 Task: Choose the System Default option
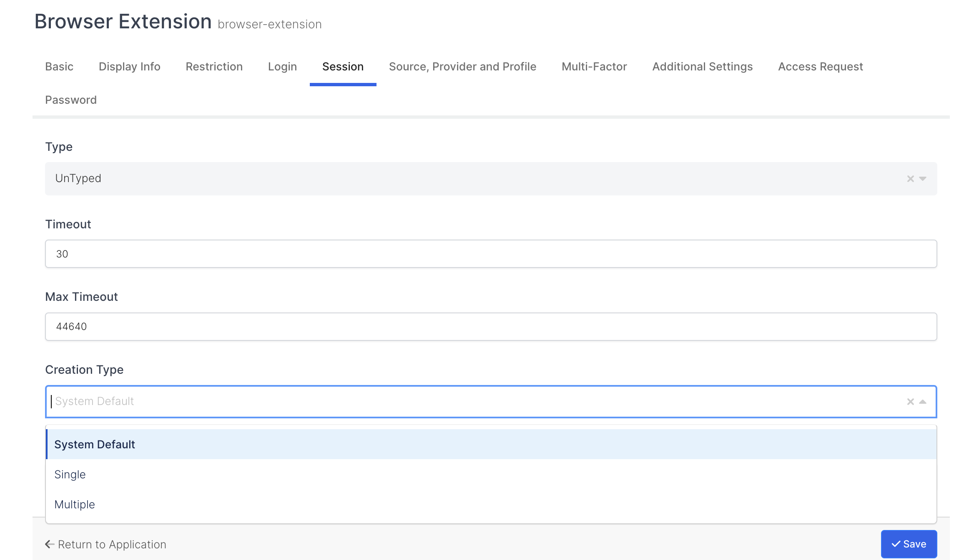pos(95,445)
